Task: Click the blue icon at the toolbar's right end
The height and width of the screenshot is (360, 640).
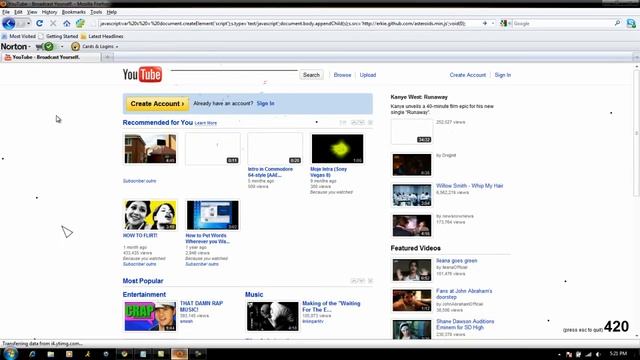Action: [x=631, y=23]
